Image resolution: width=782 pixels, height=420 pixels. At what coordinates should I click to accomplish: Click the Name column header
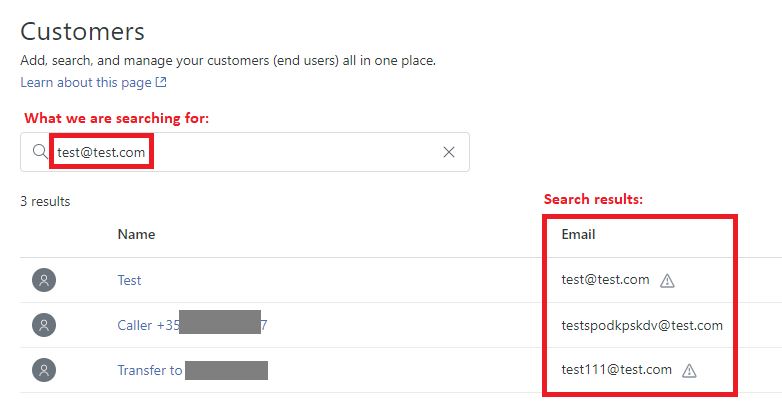[x=136, y=234]
